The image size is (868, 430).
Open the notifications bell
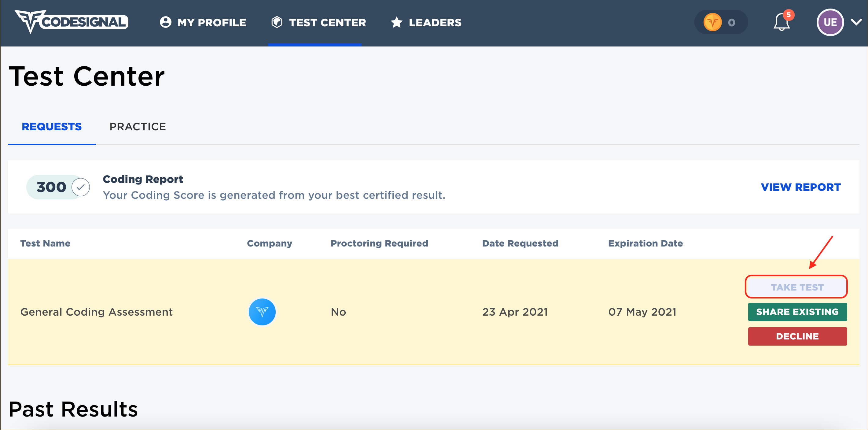(781, 22)
